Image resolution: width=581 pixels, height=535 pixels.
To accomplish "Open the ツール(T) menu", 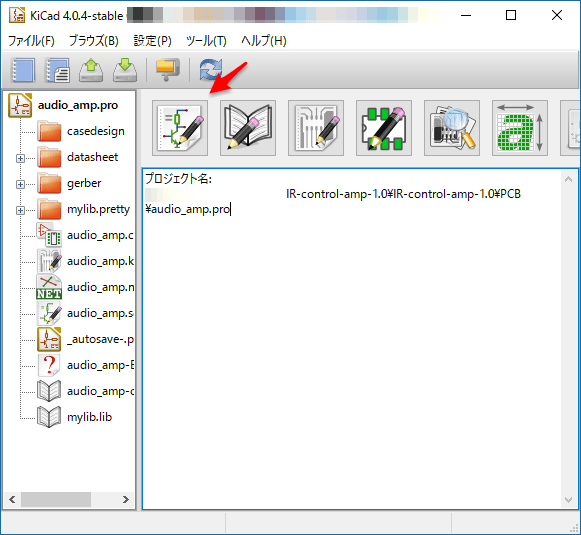I will (206, 41).
